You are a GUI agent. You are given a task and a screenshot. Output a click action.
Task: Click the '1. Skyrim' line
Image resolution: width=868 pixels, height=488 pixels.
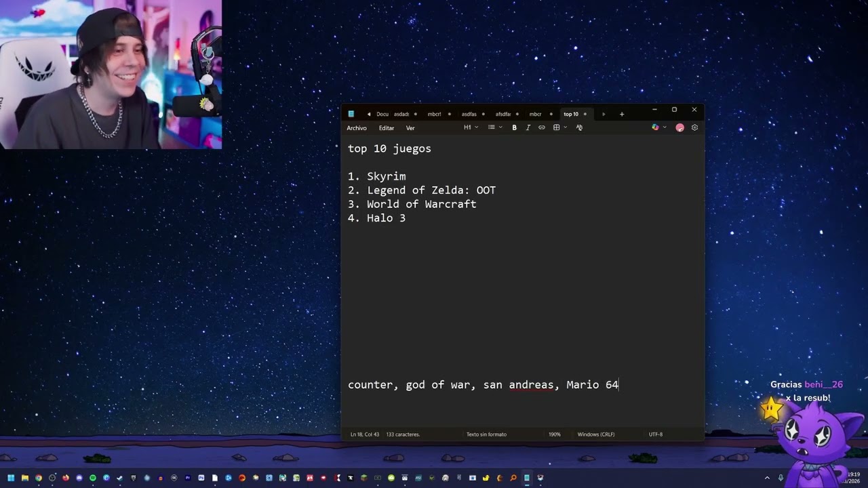coord(376,176)
